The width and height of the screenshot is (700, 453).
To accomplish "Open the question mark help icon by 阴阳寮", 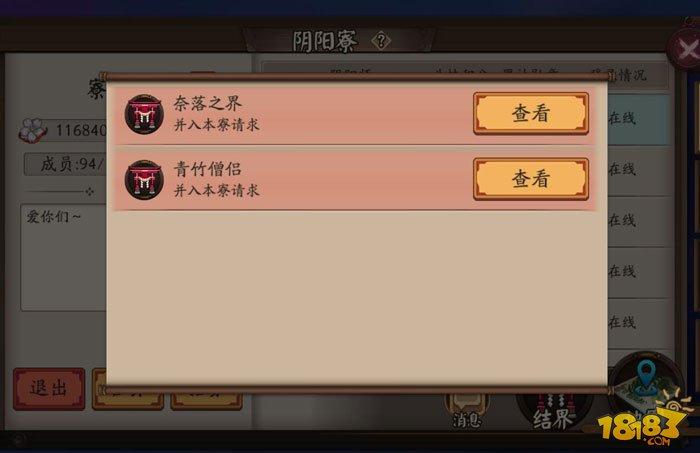I will pos(381,41).
